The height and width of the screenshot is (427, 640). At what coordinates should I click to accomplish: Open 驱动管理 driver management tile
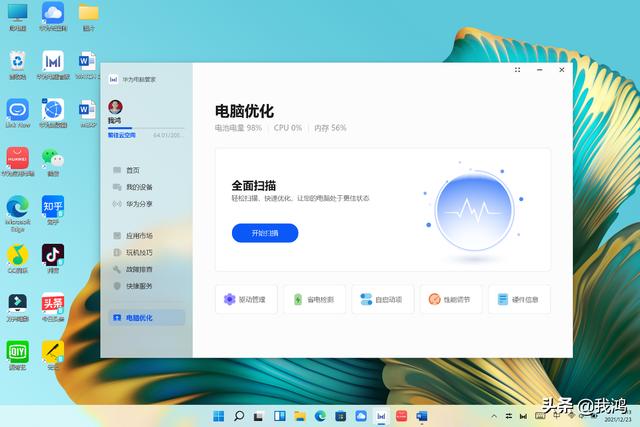click(246, 299)
